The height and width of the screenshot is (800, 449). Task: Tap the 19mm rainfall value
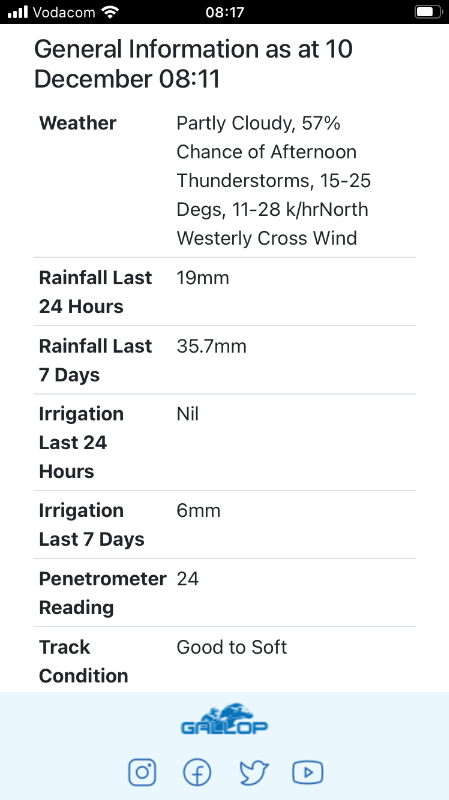[x=203, y=278]
